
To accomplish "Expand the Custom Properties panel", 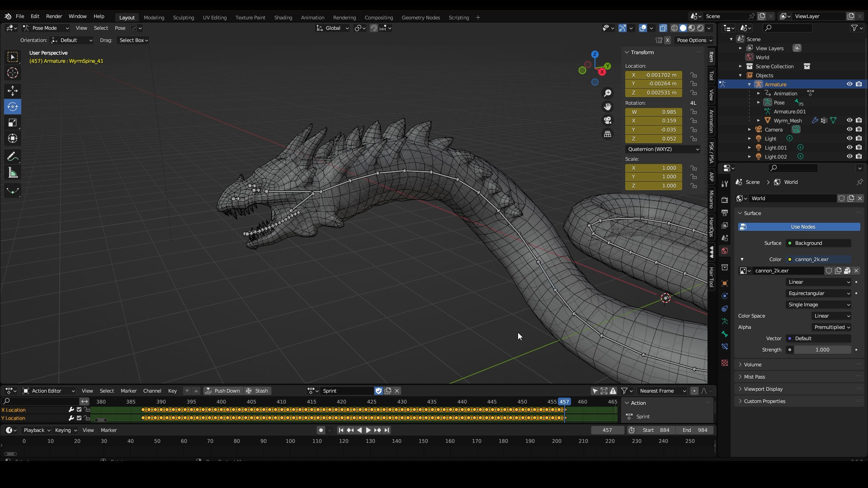I will coord(764,401).
